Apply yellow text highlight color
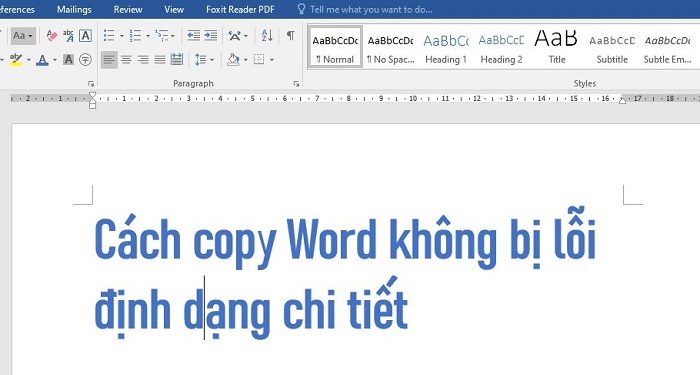The image size is (700, 375). pos(16,59)
